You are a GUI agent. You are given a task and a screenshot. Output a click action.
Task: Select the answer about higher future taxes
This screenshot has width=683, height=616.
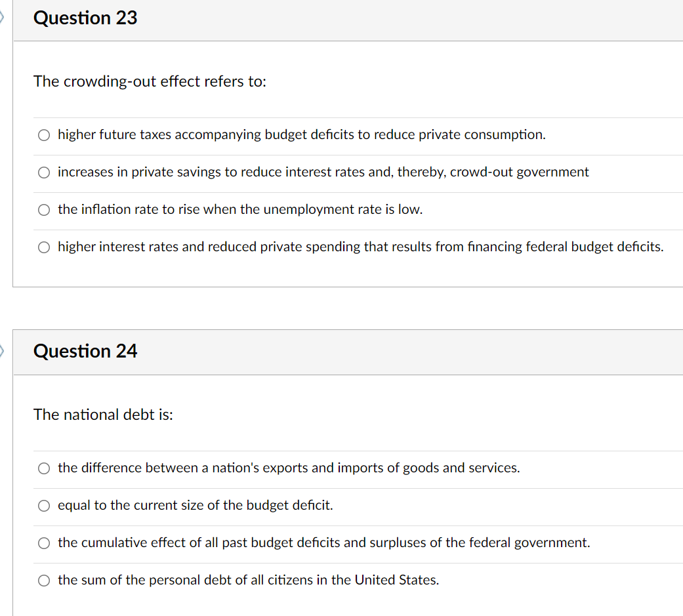tap(43, 135)
